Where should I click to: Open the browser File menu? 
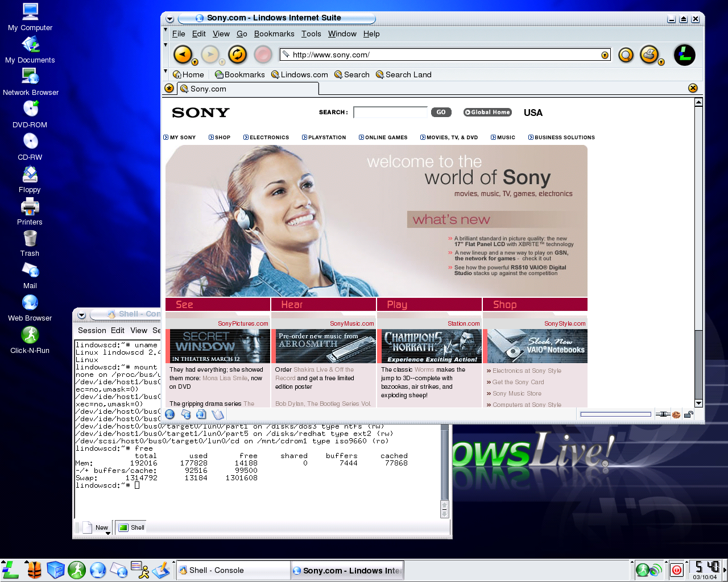coord(179,34)
